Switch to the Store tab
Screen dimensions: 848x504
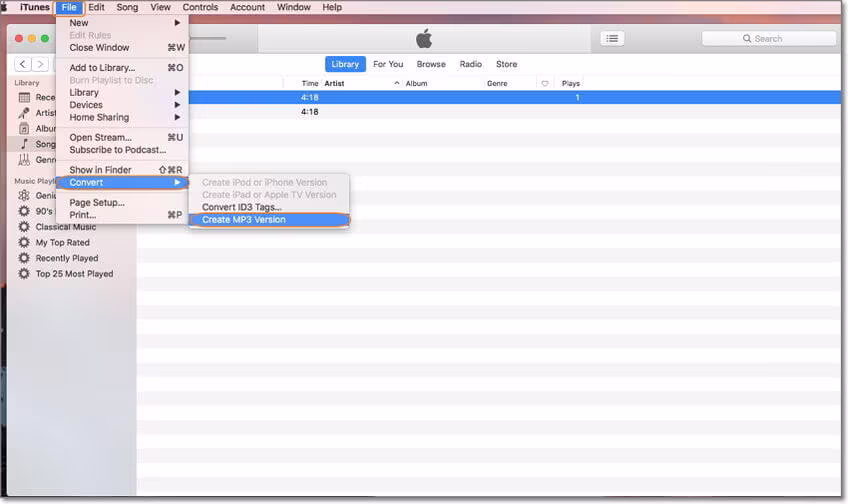pos(507,64)
